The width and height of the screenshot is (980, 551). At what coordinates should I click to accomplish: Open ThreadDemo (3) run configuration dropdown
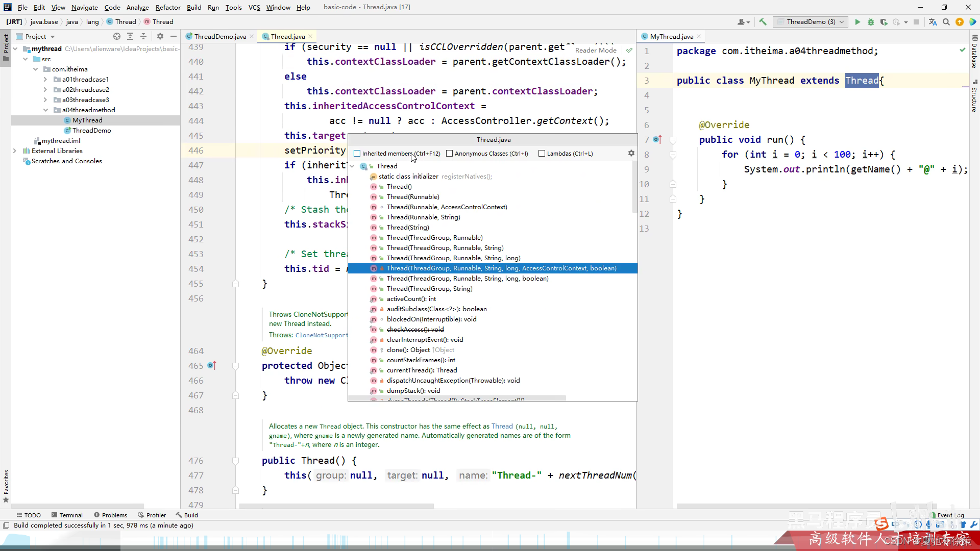click(811, 22)
